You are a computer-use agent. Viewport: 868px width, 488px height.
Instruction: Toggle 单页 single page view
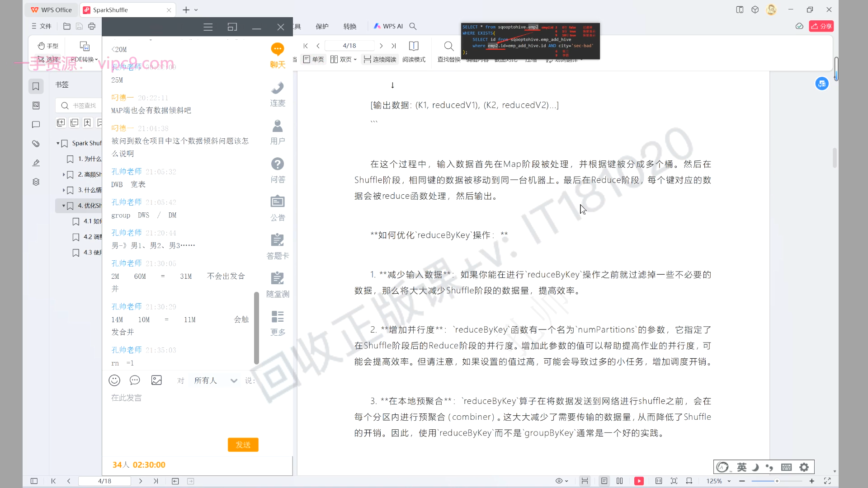(314, 59)
